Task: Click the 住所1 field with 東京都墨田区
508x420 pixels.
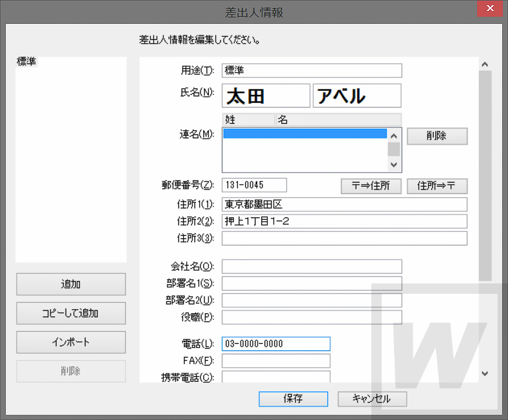Action: (344, 204)
